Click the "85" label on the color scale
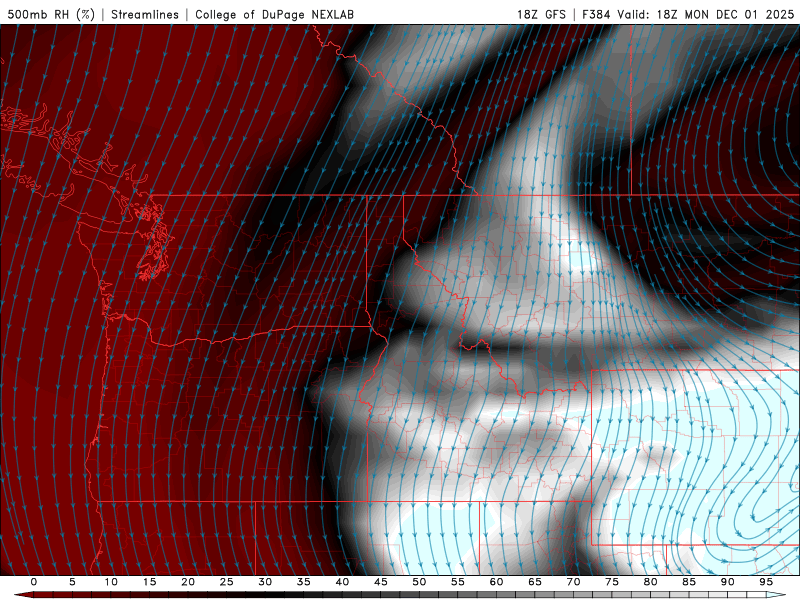The height and width of the screenshot is (600, 800). click(689, 582)
